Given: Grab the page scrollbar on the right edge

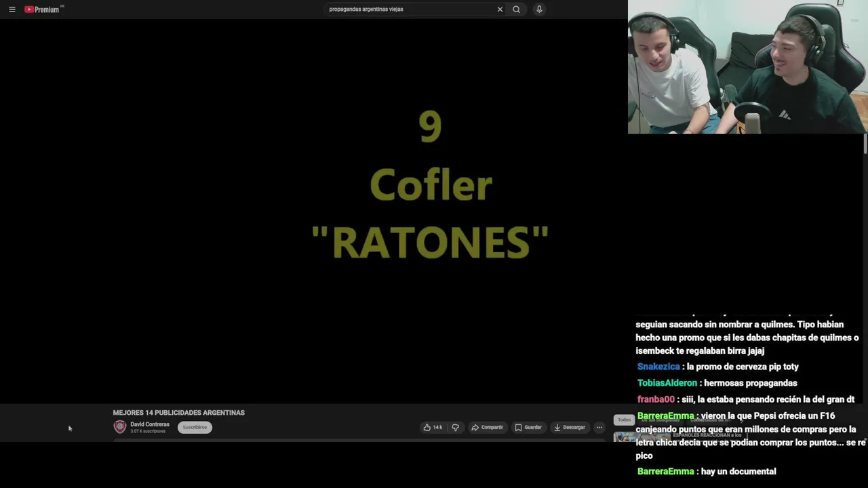Looking at the screenshot, I should [865, 144].
